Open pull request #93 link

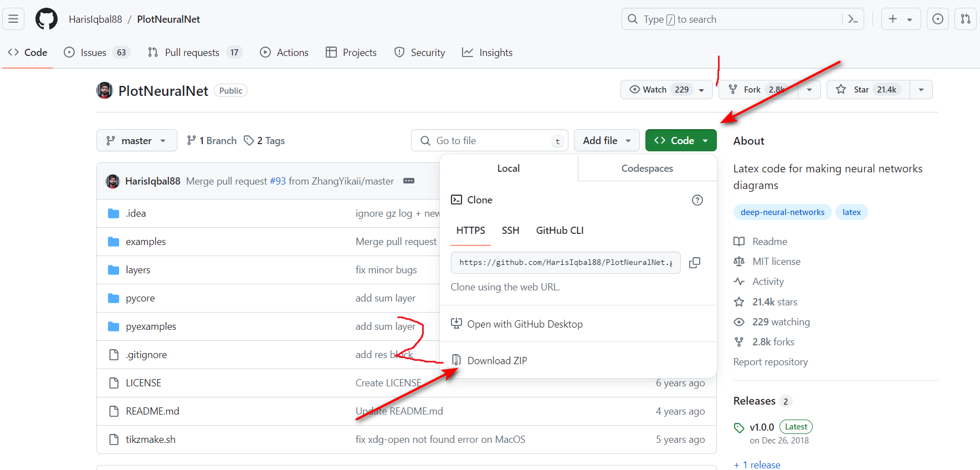tap(278, 181)
